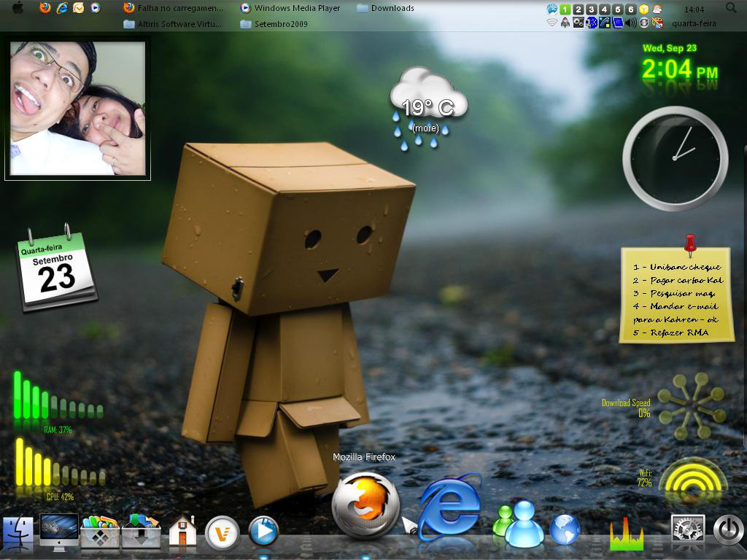The image size is (747, 560).
Task: Launch Mozilla Firefox from the dock
Action: pos(365,505)
